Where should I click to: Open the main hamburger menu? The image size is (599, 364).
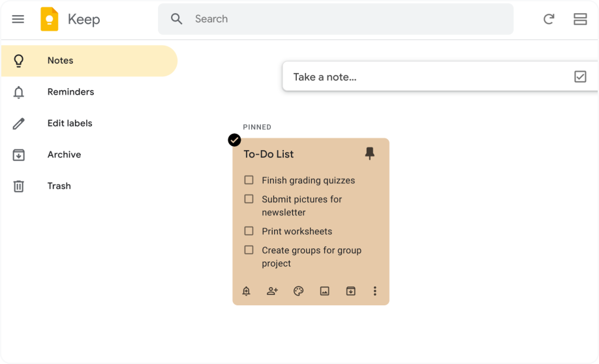click(18, 19)
